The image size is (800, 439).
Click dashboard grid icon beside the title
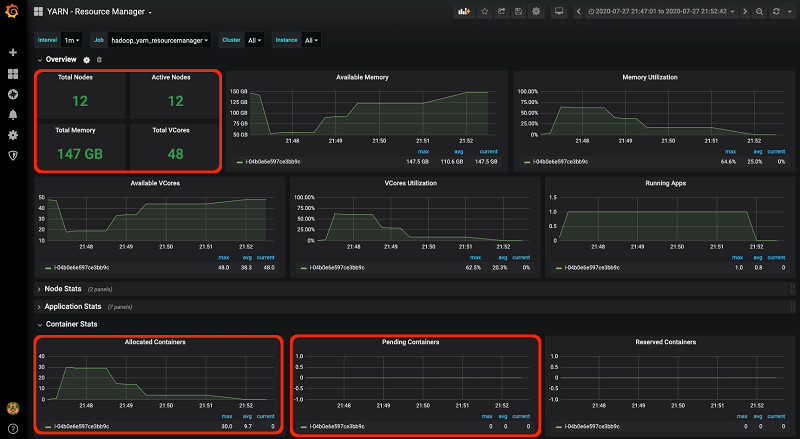[x=38, y=11]
